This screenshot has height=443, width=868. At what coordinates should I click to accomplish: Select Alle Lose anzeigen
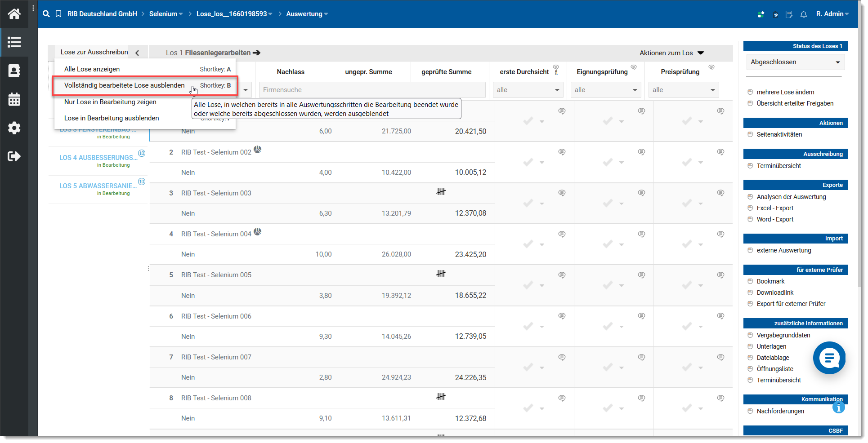[145, 69]
